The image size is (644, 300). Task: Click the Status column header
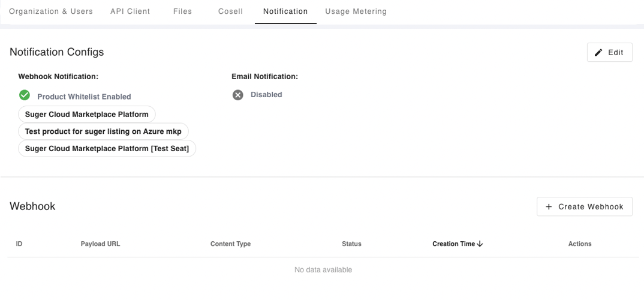(351, 244)
